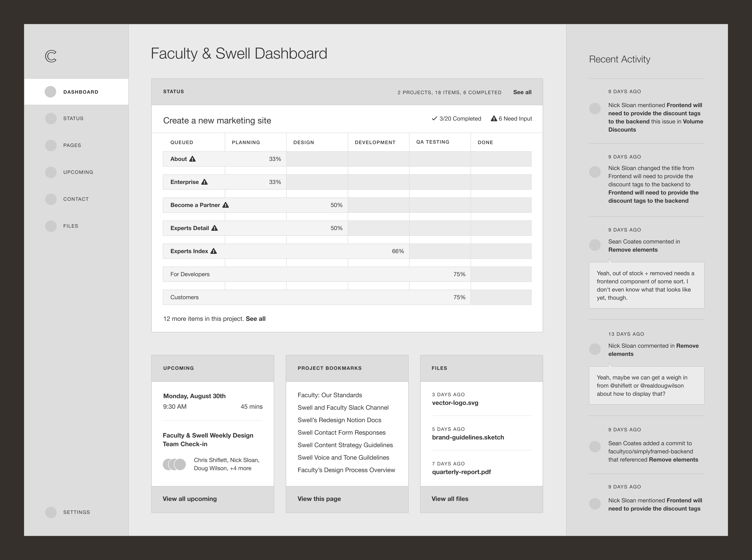
Task: Navigate to Files in the sidebar
Action: pyautogui.click(x=71, y=226)
